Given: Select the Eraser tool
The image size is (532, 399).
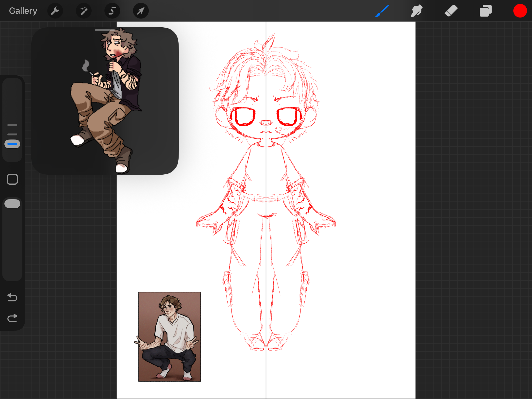Looking at the screenshot, I should (451, 11).
